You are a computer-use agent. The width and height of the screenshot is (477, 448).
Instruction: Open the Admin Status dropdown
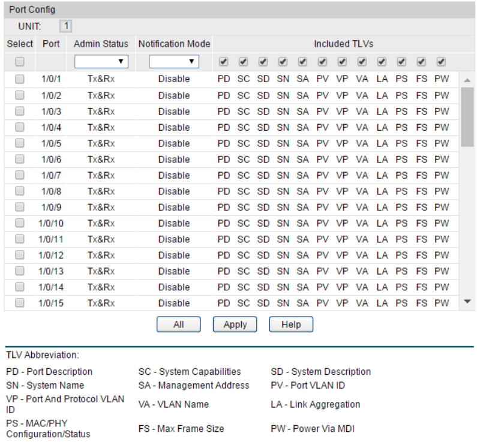pos(101,61)
